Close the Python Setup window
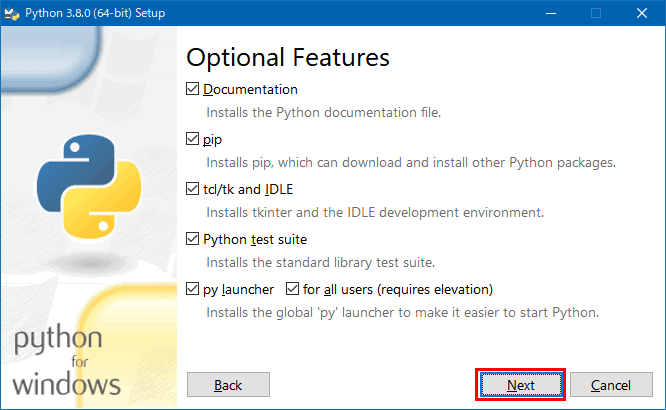 click(642, 13)
